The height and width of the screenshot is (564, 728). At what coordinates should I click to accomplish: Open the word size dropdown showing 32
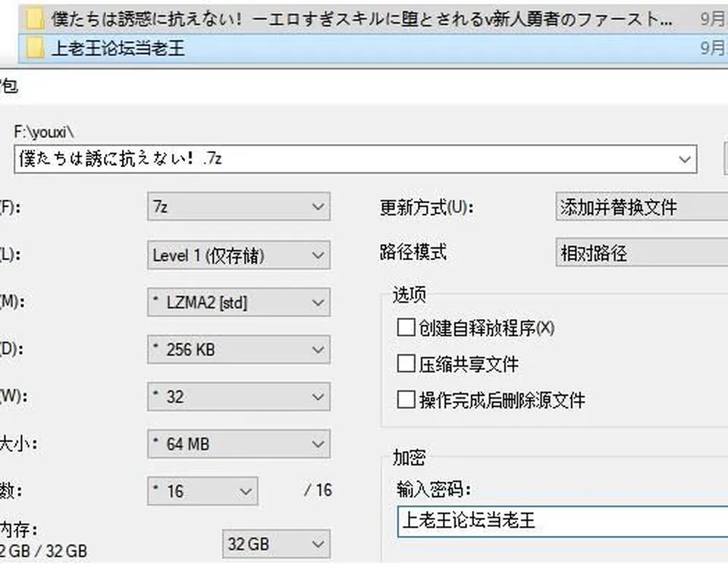(x=239, y=397)
